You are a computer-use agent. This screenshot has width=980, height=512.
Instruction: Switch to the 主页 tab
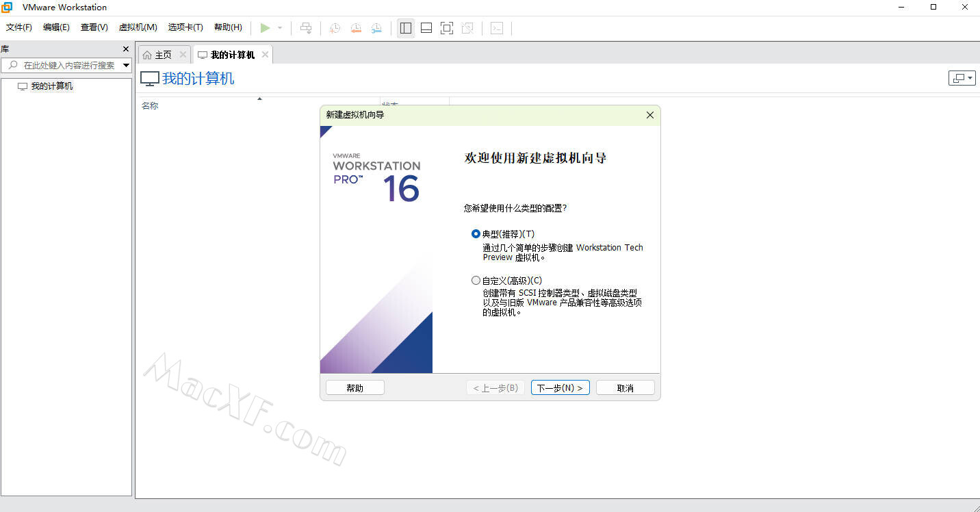point(163,55)
